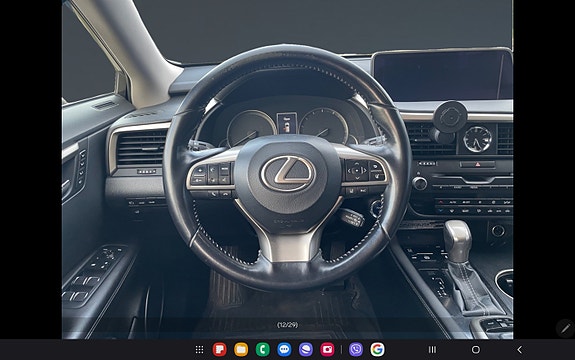Open the green Phone app
Screen dimensions: 575x360
pyautogui.click(x=263, y=350)
